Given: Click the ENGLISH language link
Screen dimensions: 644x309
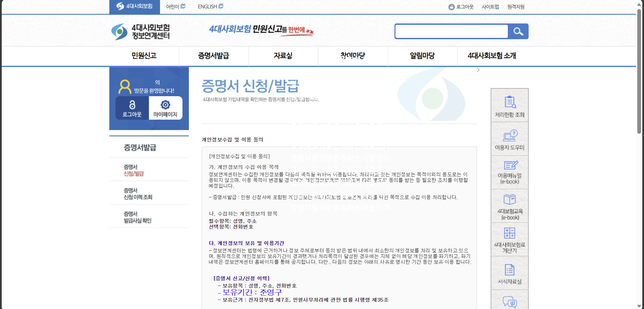Looking at the screenshot, I should 207,6.
